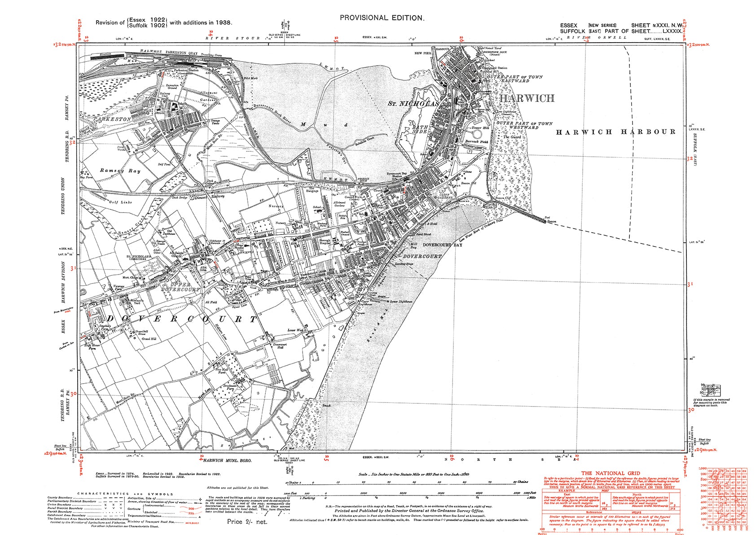Image resolution: width=756 pixels, height=535 pixels.
Task: Select the UPPER DOVERCOURT label
Action: coord(185,287)
